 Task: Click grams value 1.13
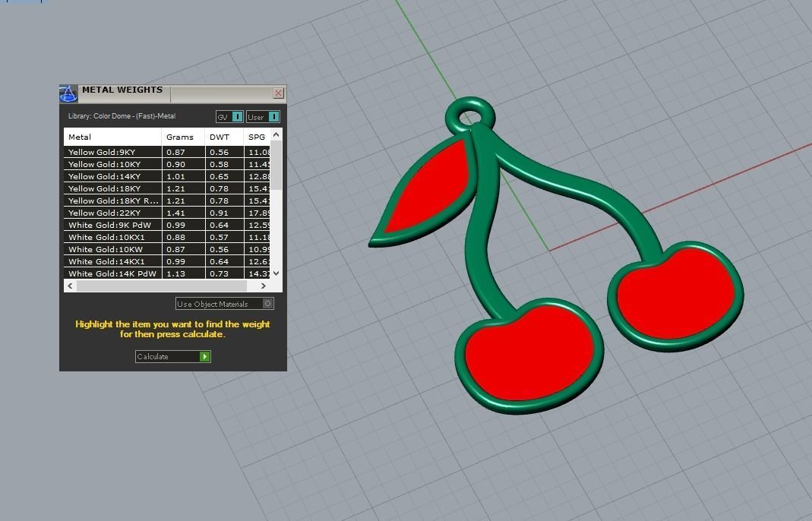[x=175, y=273]
